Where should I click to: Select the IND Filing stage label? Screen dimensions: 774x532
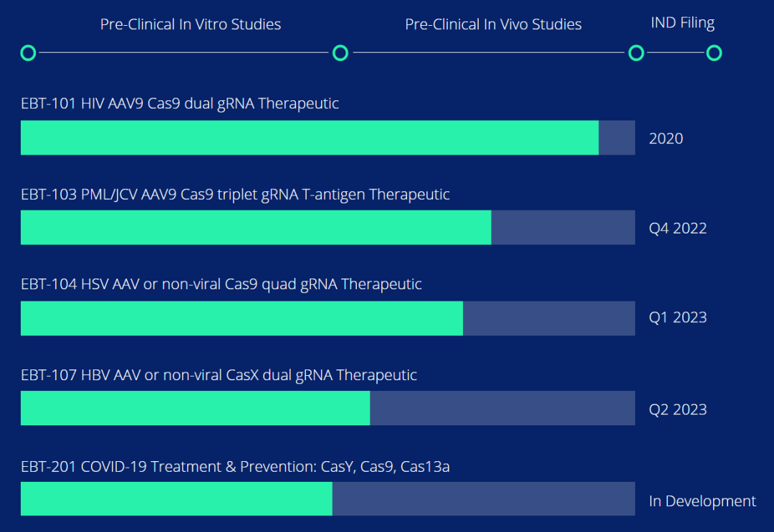(x=682, y=23)
